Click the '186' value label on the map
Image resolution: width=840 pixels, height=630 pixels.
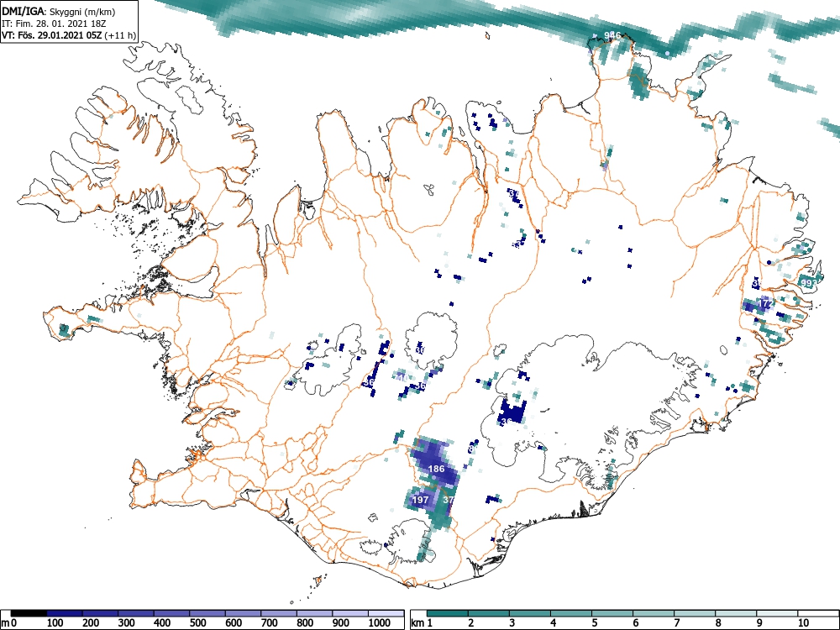pyautogui.click(x=437, y=469)
